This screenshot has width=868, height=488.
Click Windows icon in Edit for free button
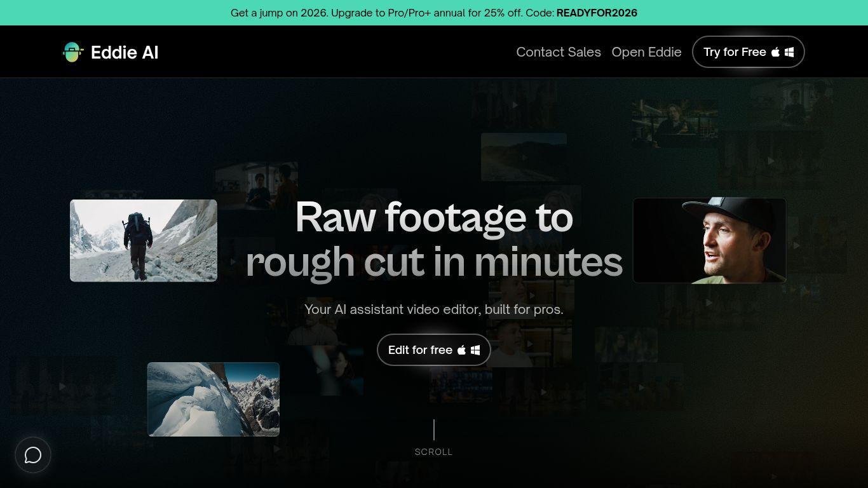(x=475, y=350)
